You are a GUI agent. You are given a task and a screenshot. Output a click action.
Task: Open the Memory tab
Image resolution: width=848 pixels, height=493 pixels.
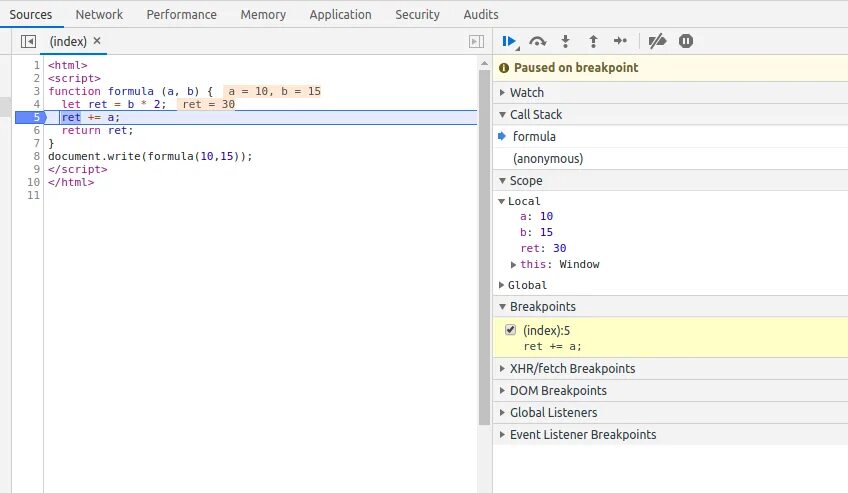tap(263, 15)
